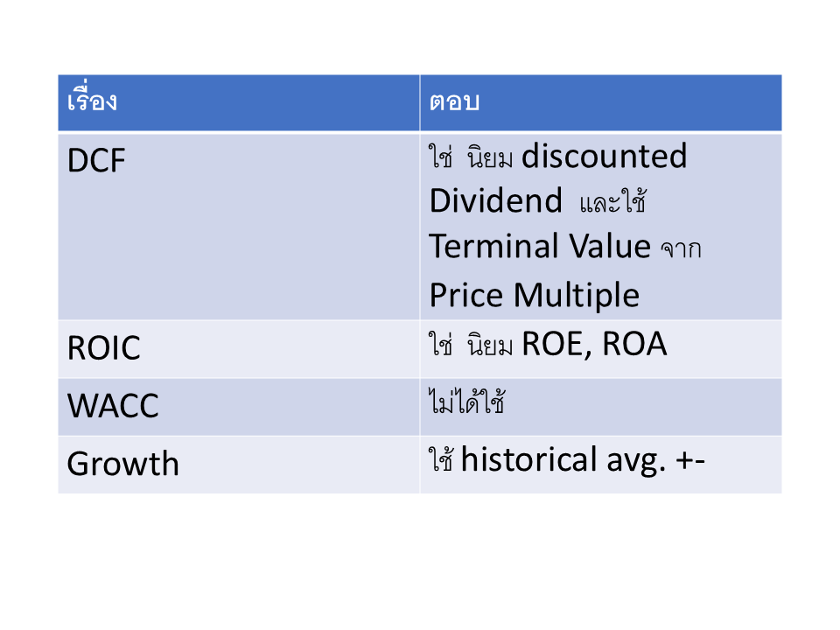Click the และใช้ text beside Dividend
This screenshot has height=630, width=840.
tap(612, 203)
